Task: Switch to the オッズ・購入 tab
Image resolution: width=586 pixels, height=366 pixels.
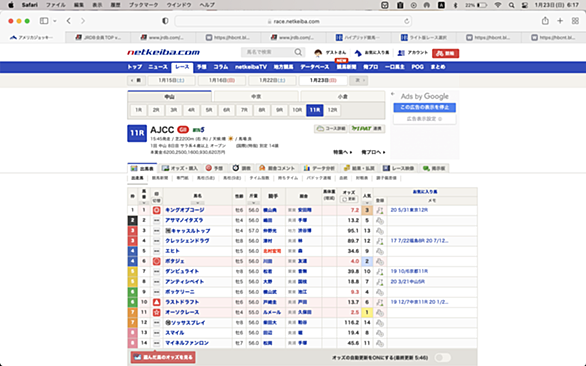Action: click(x=180, y=168)
